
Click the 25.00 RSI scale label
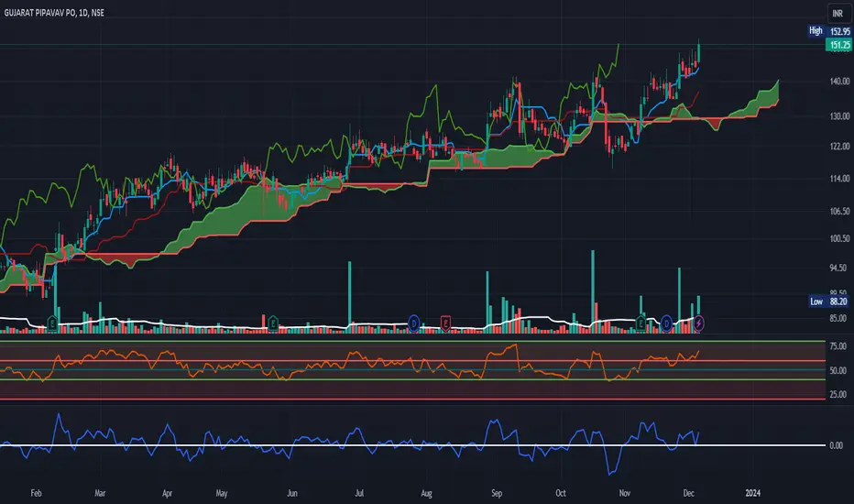click(838, 394)
